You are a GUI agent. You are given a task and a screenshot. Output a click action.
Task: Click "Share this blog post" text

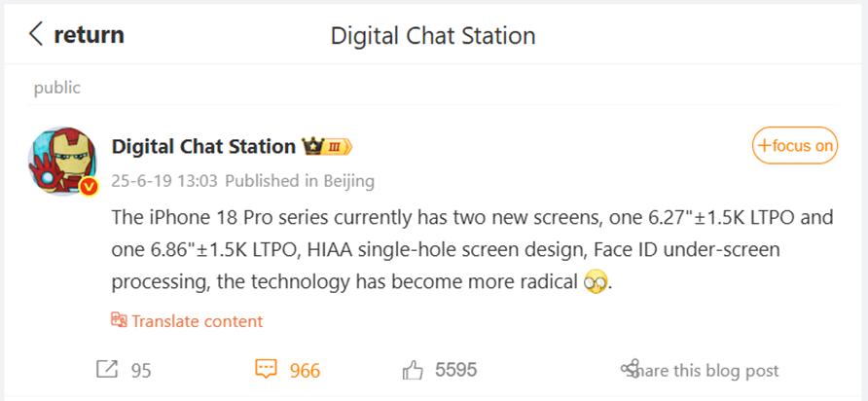(x=708, y=371)
